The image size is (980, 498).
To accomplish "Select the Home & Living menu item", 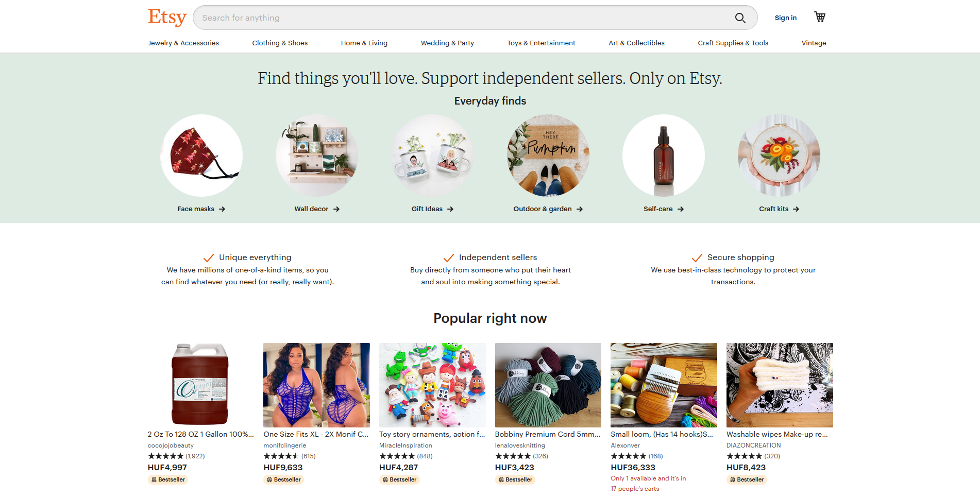I will 364,43.
